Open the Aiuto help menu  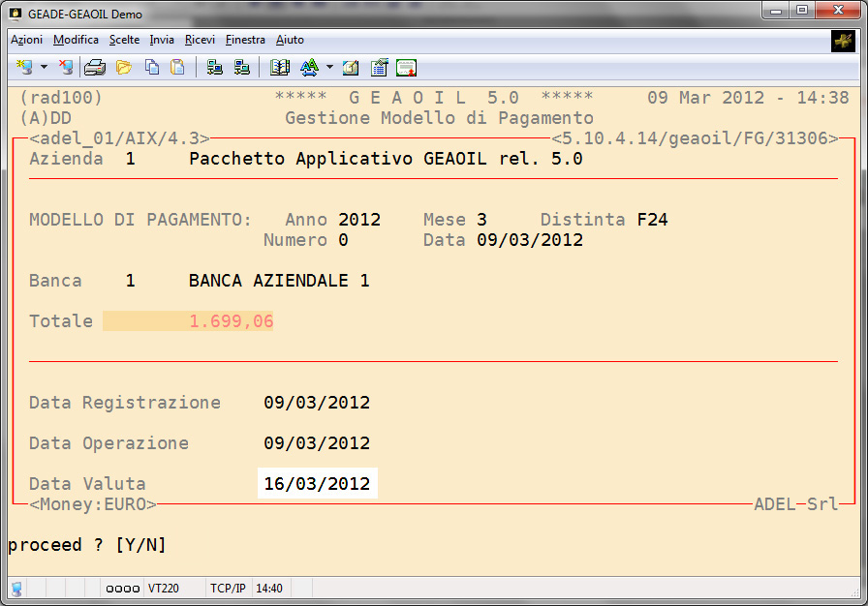coord(290,40)
